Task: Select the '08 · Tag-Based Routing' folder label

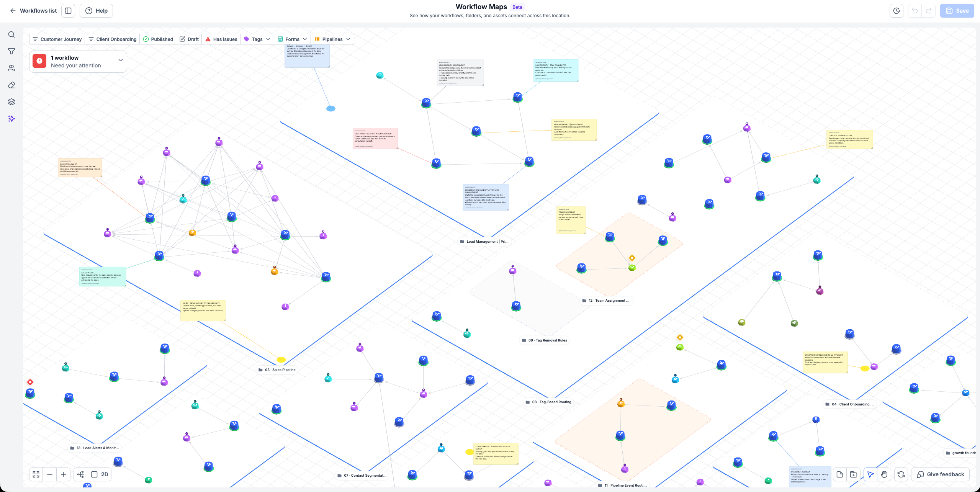Action: (548, 402)
